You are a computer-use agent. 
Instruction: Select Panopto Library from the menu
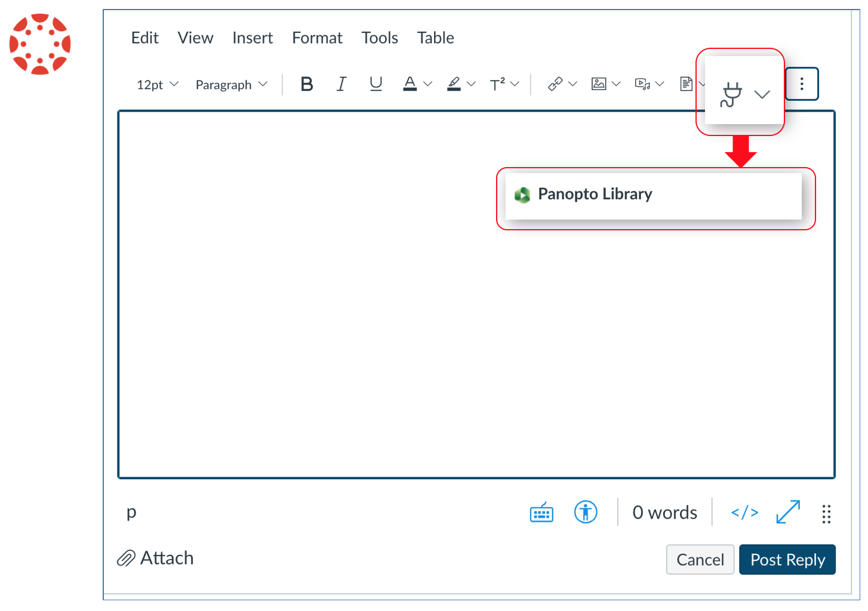coord(654,196)
